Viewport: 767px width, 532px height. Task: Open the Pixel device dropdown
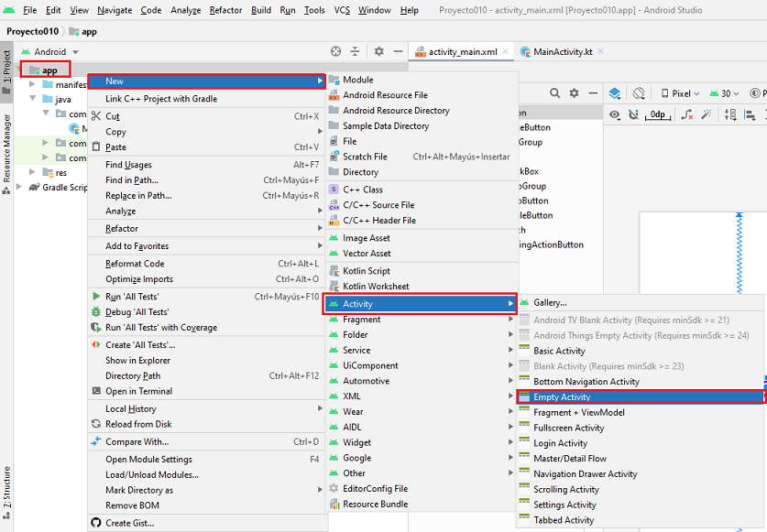(x=680, y=93)
